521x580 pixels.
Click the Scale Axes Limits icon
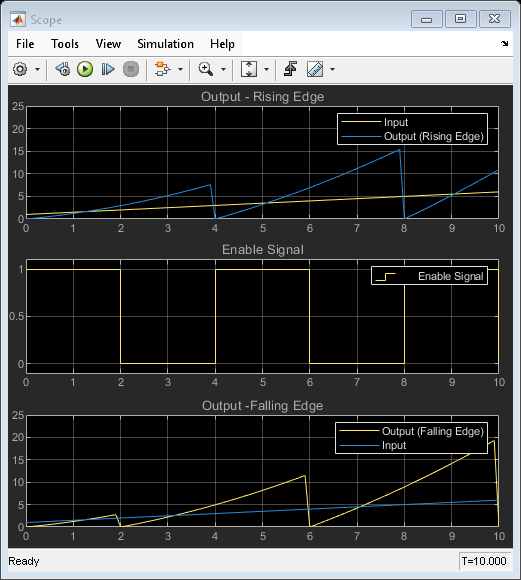249,69
